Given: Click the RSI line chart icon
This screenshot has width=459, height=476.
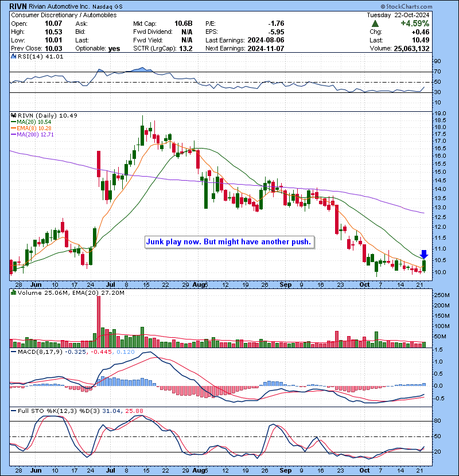Looking at the screenshot, I should click(13, 56).
